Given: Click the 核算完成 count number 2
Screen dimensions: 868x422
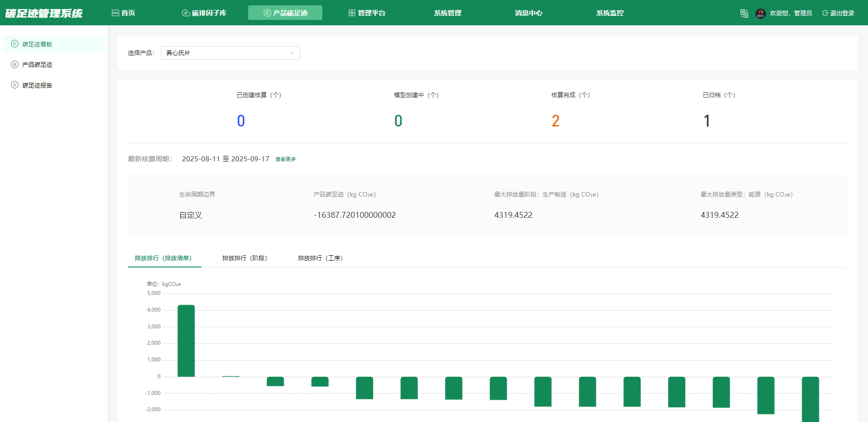Looking at the screenshot, I should (556, 121).
